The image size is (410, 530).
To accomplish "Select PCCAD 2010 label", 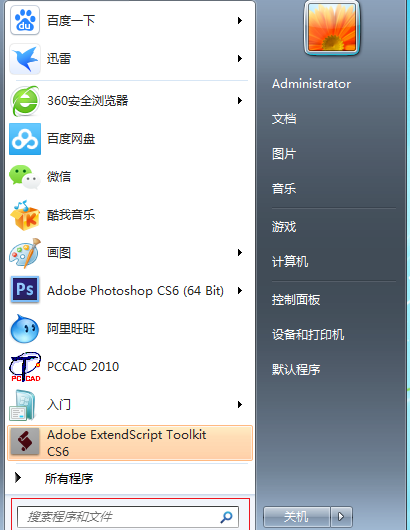I will click(x=83, y=367).
